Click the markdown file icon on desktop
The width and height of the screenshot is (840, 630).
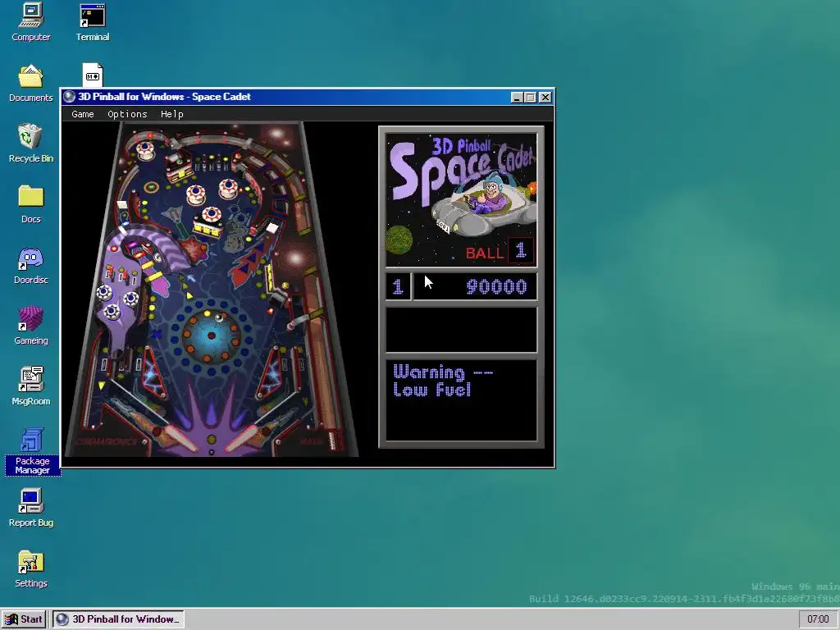(x=93, y=75)
